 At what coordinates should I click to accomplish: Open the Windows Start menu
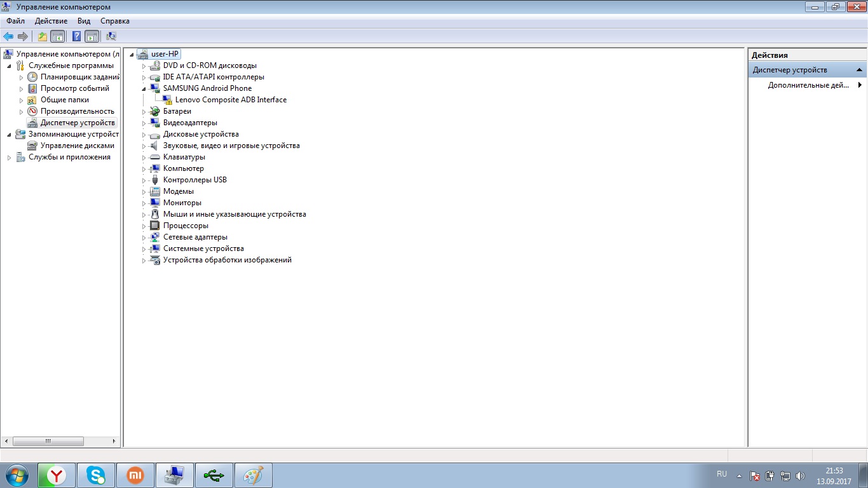click(17, 475)
